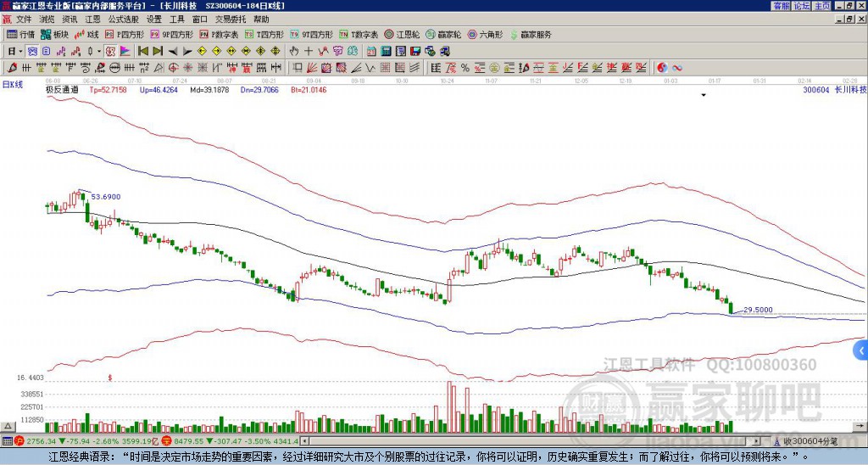Open the 交易委托 menu
Viewport: 868px width, 465px height.
click(231, 19)
